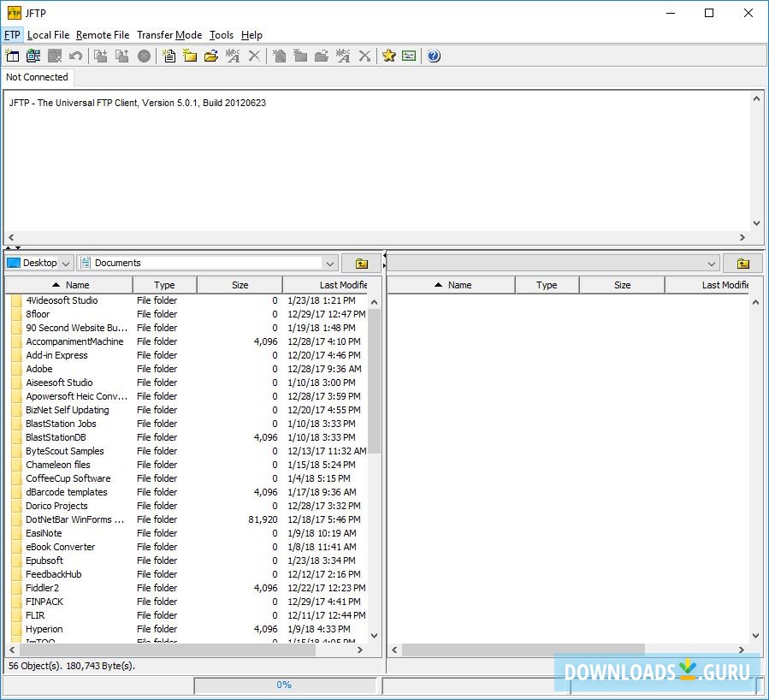Click the local open folder icon
769x700 pixels.
point(211,56)
